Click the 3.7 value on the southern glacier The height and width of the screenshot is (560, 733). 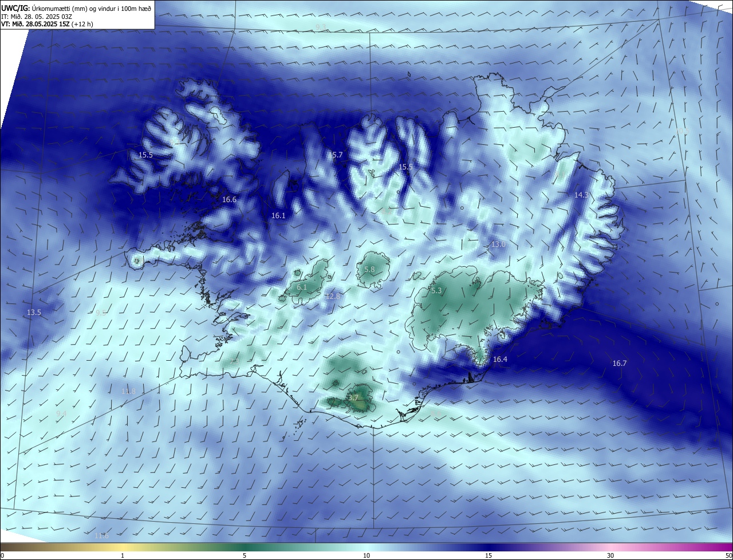(x=353, y=398)
